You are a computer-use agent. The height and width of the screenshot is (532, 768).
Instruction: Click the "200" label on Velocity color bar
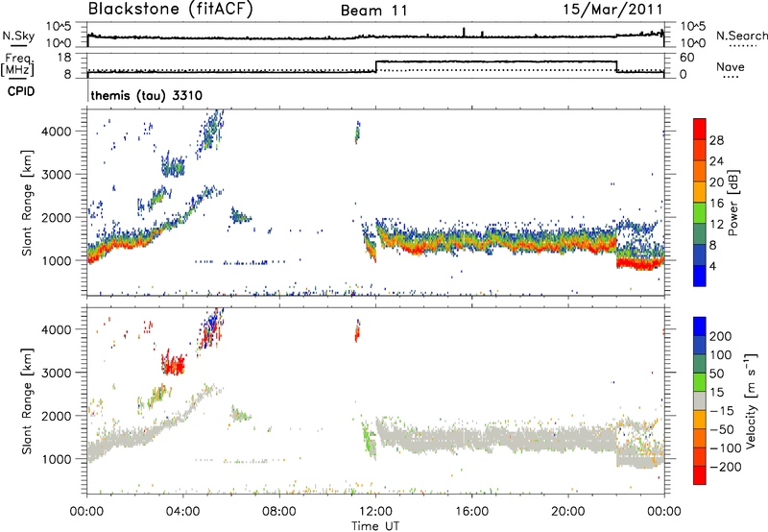coord(721,336)
